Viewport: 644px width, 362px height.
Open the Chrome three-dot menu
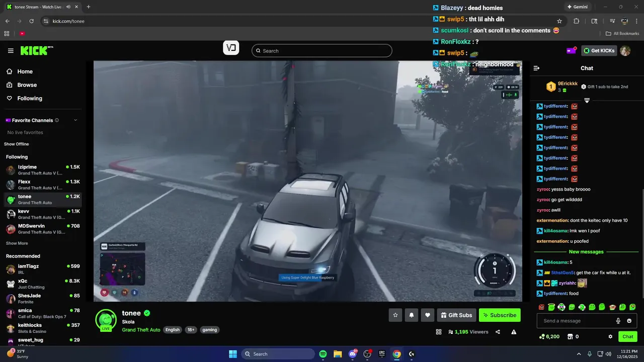[x=636, y=21]
